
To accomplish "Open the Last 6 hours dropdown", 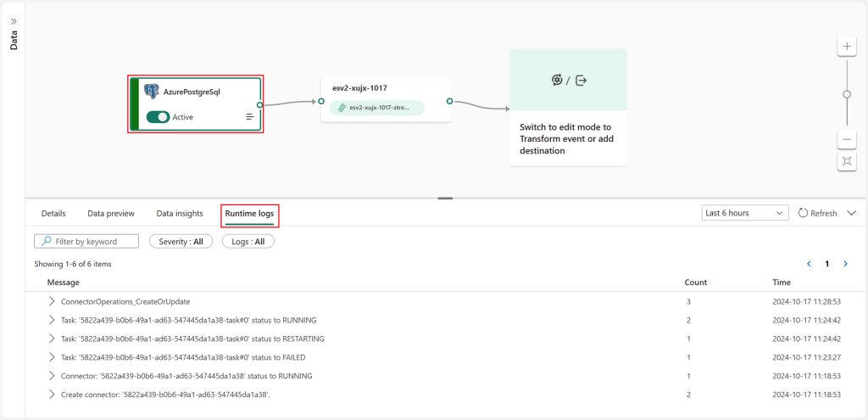I will [x=745, y=213].
